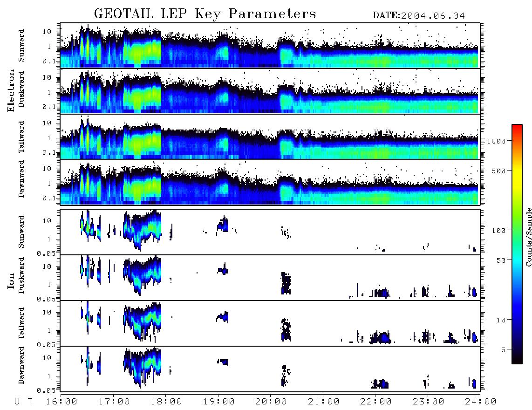Click the "DATE:2004.06.04" text
Screen dimensions: 532x410
419,16
